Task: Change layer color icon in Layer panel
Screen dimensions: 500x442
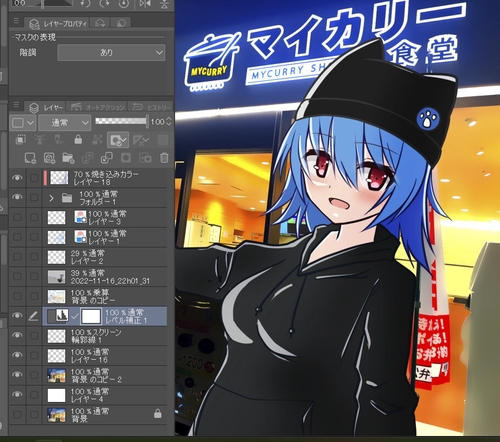Action: point(163,140)
